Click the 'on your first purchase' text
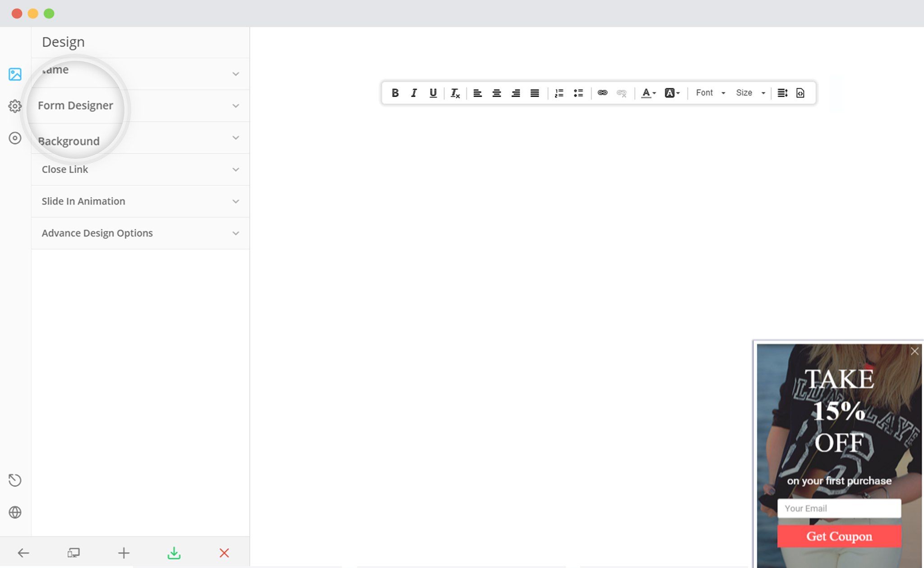The image size is (924, 568). [x=839, y=481]
